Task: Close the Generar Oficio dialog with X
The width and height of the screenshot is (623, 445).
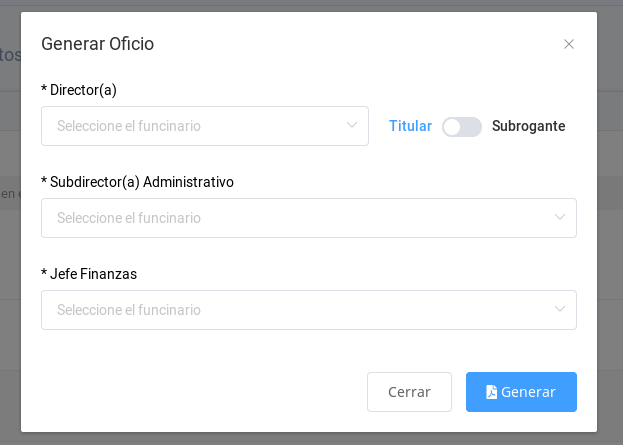Action: coord(569,44)
